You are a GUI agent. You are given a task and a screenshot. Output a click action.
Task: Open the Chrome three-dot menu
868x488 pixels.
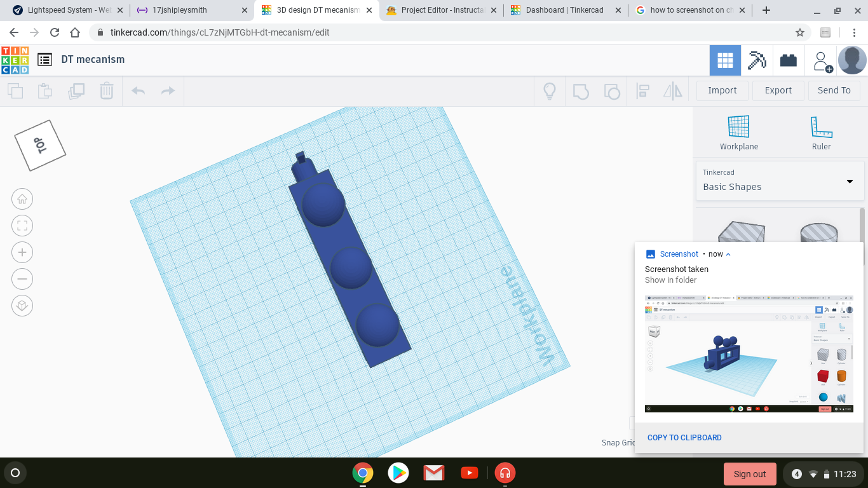[854, 32]
